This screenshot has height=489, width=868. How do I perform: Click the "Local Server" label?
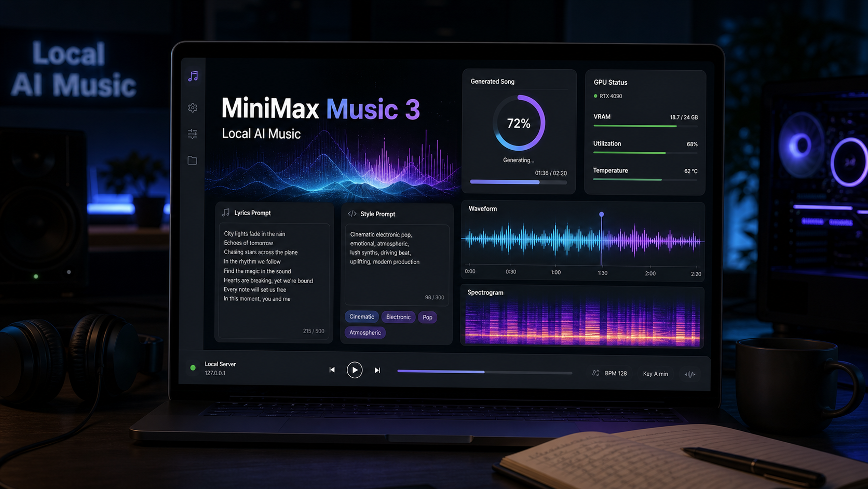click(220, 364)
